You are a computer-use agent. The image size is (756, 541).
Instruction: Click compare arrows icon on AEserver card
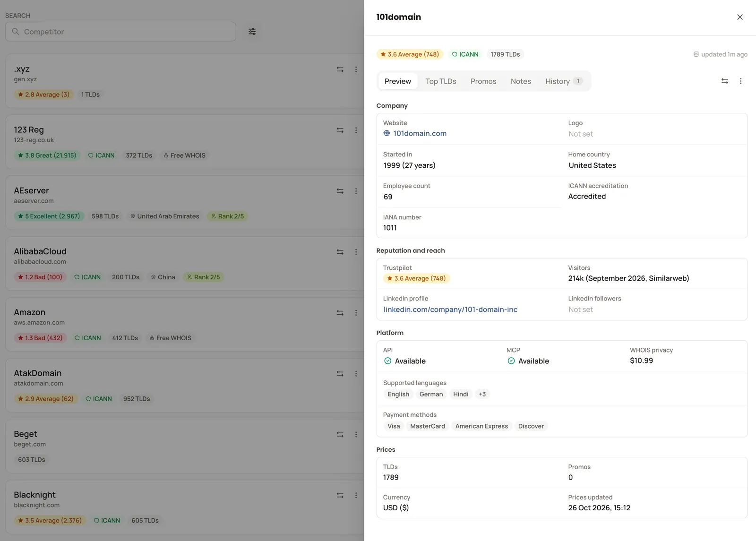pos(340,191)
